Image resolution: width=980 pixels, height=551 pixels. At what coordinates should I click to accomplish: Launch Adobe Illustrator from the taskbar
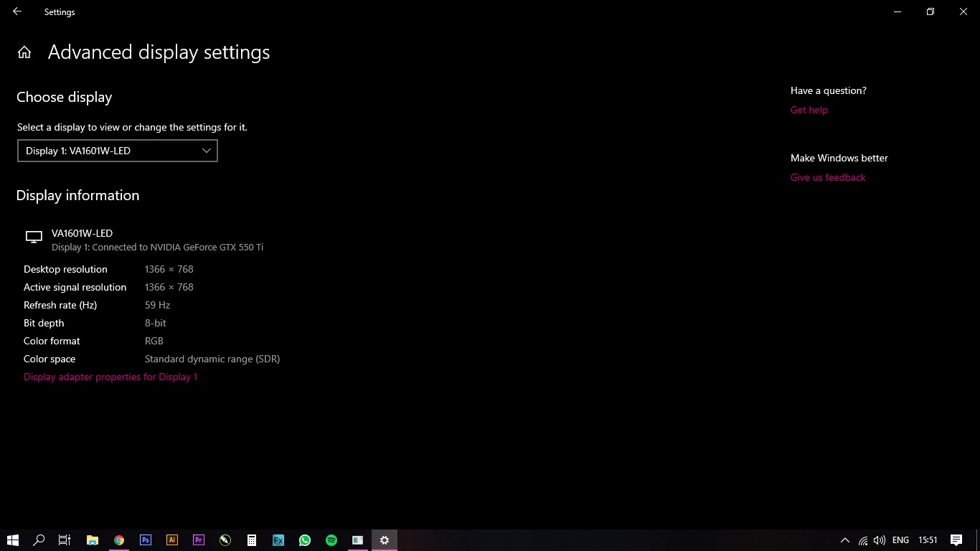pos(171,540)
